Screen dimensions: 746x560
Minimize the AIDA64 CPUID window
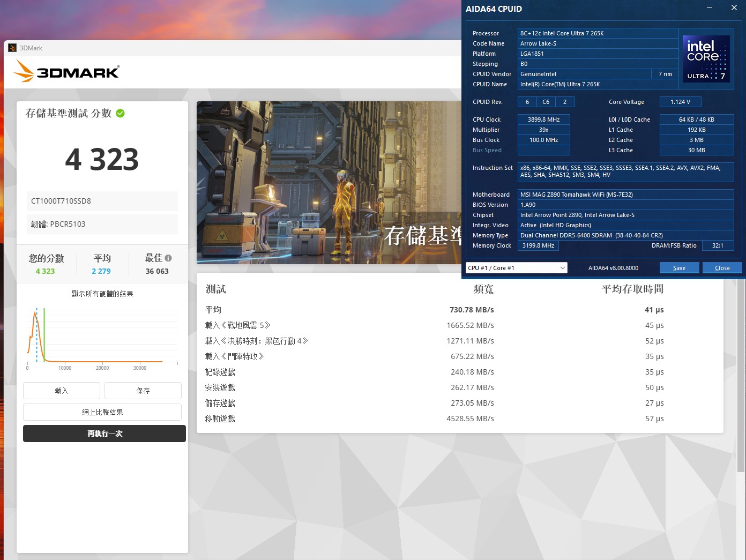tap(710, 8)
